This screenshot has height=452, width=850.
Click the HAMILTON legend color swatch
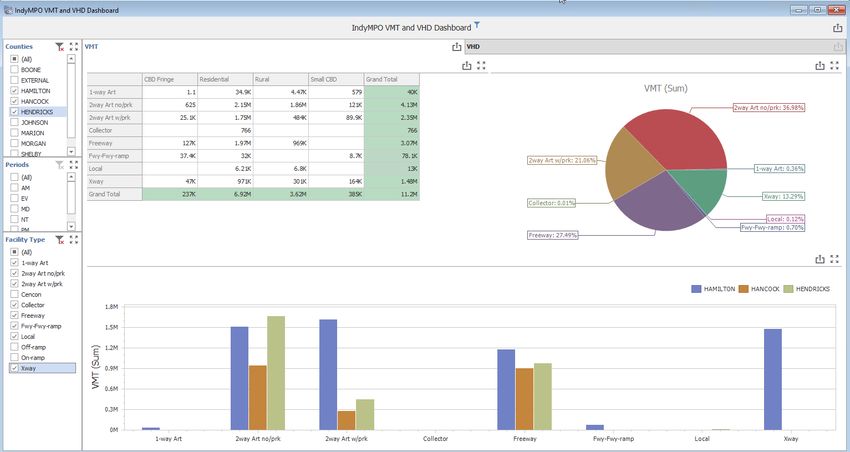tap(696, 289)
